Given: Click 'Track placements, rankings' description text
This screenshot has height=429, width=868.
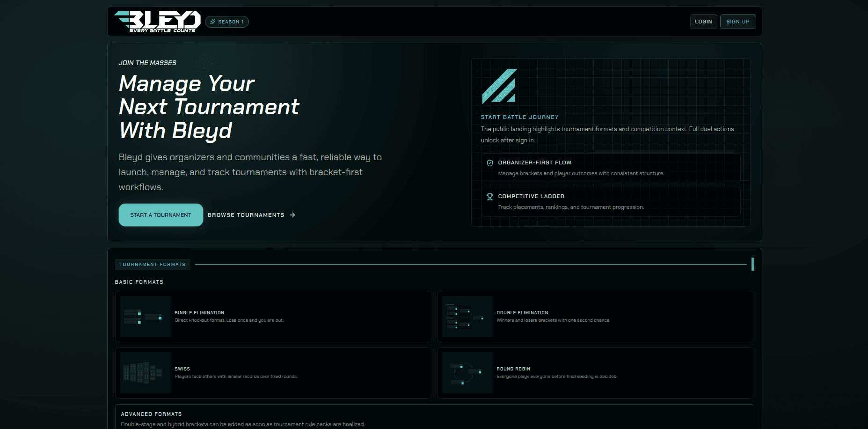Looking at the screenshot, I should point(571,207).
